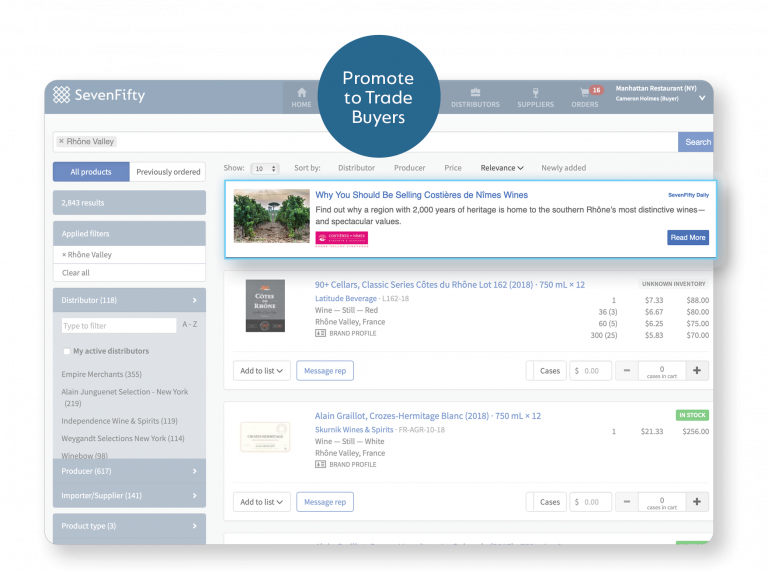Screen dimensions: 768x571
Task: Sort results by Price
Action: tap(453, 168)
